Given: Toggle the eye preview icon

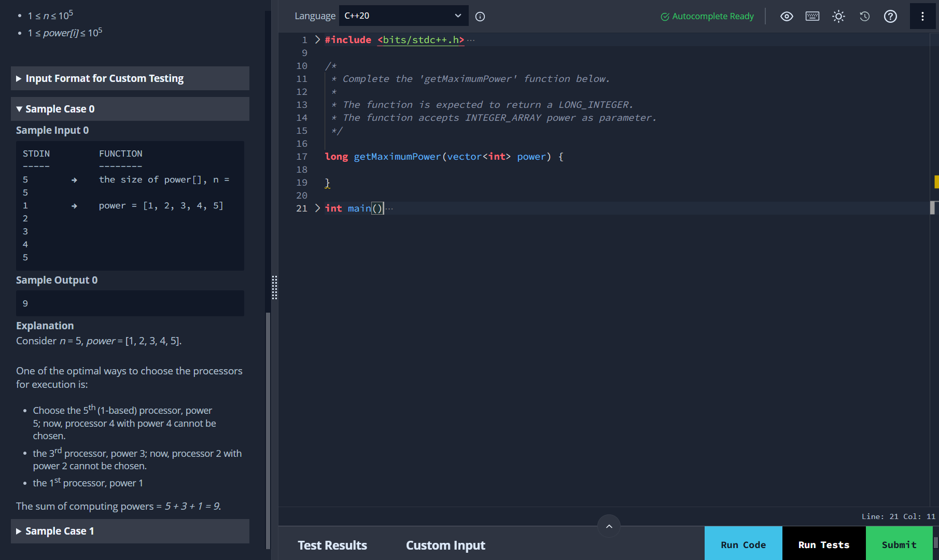Looking at the screenshot, I should (x=787, y=17).
